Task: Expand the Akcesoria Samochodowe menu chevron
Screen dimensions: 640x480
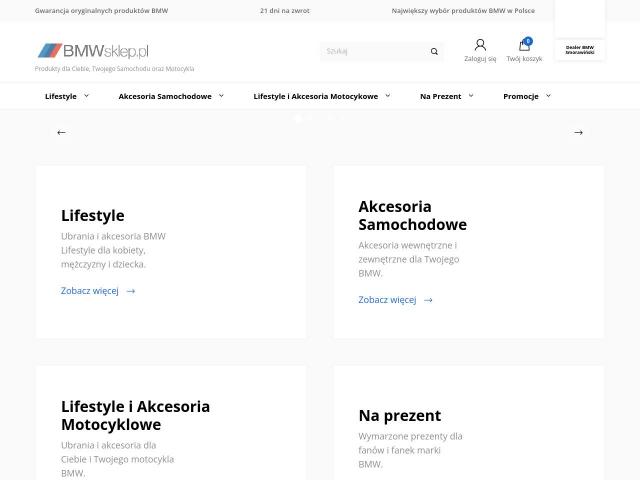Action: (221, 96)
